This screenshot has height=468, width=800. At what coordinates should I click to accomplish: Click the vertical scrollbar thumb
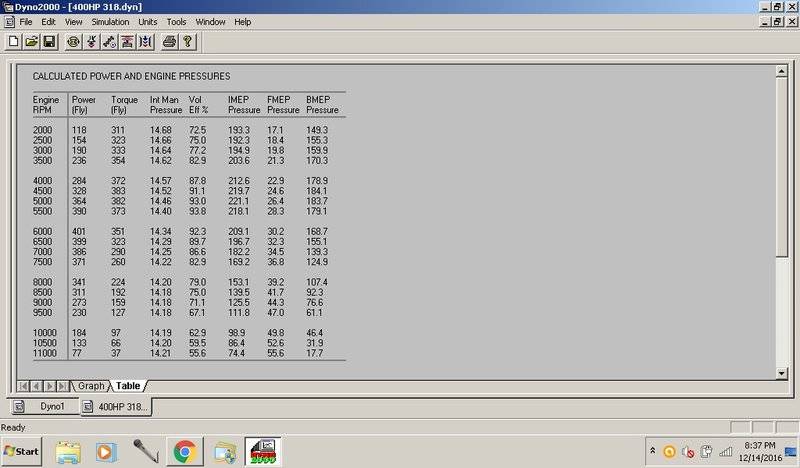pos(781,167)
